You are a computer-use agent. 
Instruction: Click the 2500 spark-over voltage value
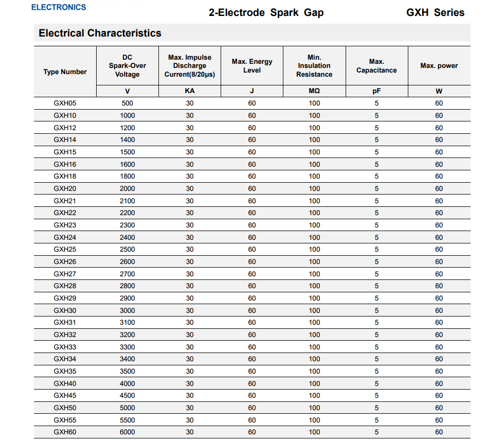click(x=127, y=250)
